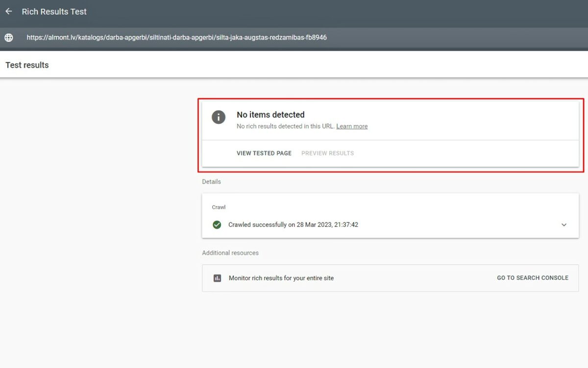Click Monitor rich results for your entire site
The width and height of the screenshot is (588, 368).
click(281, 278)
